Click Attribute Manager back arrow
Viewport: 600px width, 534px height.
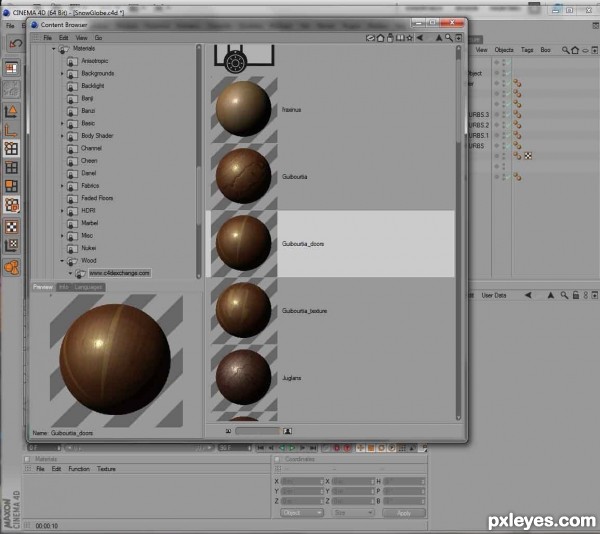(x=528, y=295)
